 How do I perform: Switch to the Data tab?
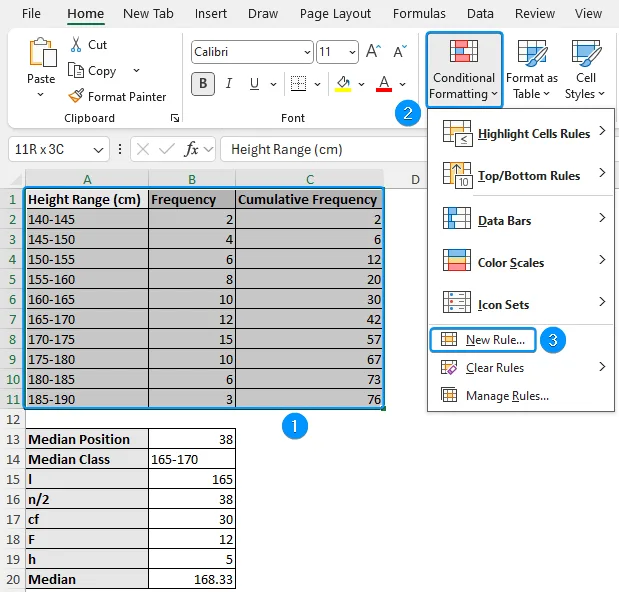tap(480, 14)
